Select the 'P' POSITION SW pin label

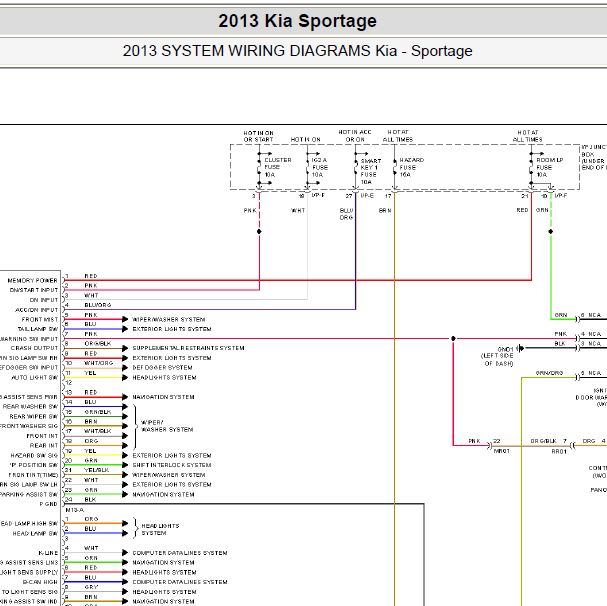click(34, 465)
